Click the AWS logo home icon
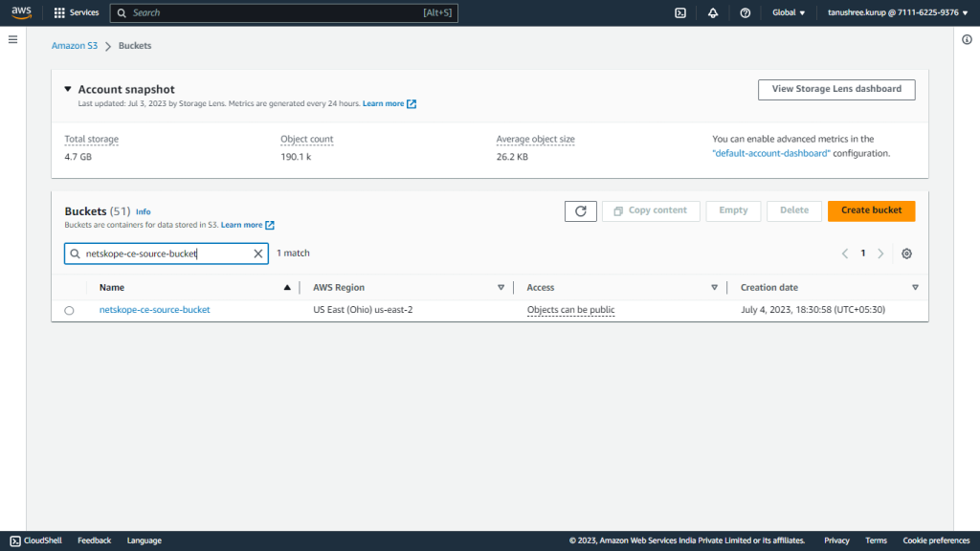 point(21,12)
